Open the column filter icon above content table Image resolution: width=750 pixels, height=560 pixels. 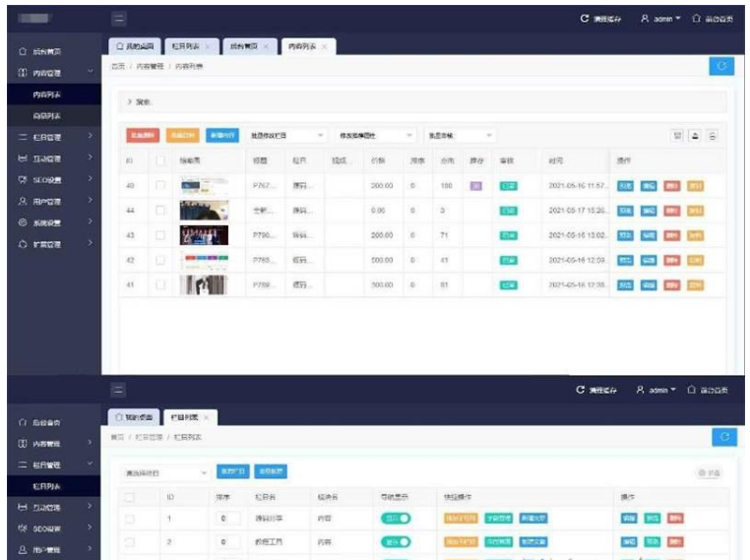678,136
